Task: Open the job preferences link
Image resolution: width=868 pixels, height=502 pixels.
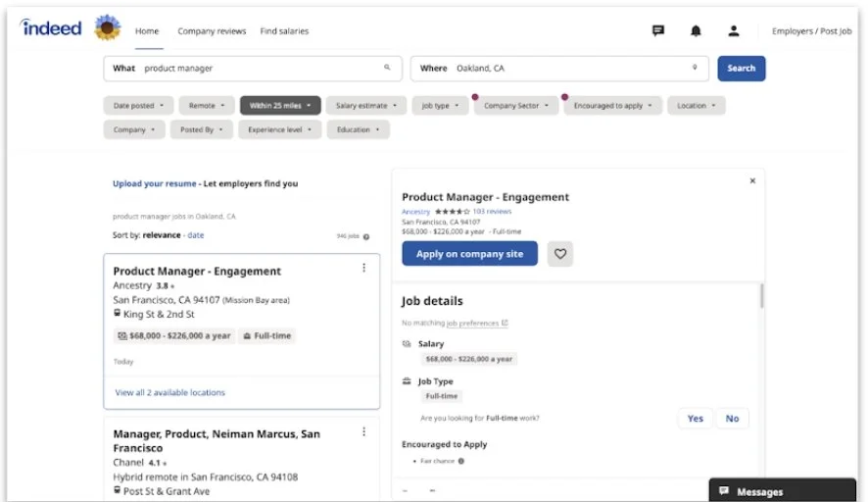Action: (x=472, y=323)
